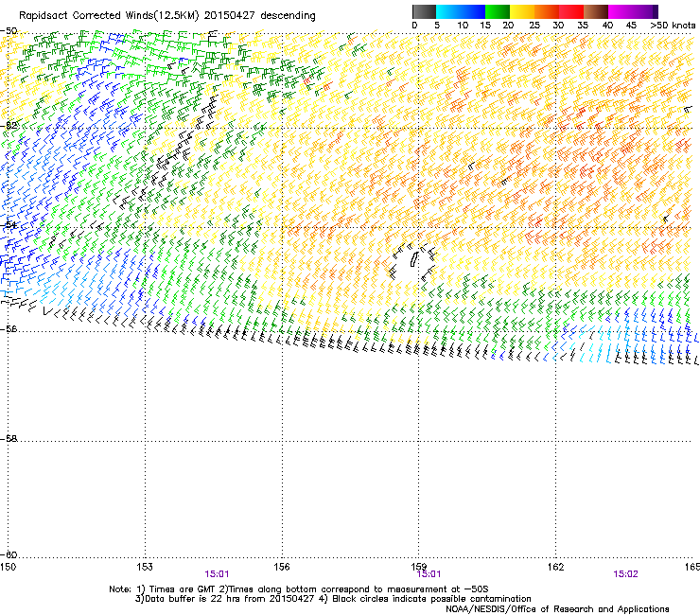Click the -50 latitude axis label

pos(9,31)
